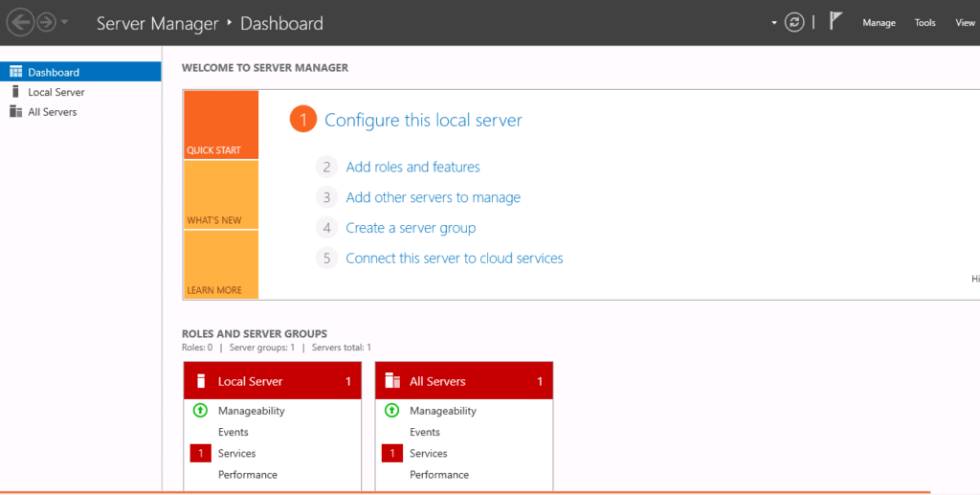This screenshot has height=495, width=980.
Task: Click the forward navigation arrow
Action: [x=46, y=23]
